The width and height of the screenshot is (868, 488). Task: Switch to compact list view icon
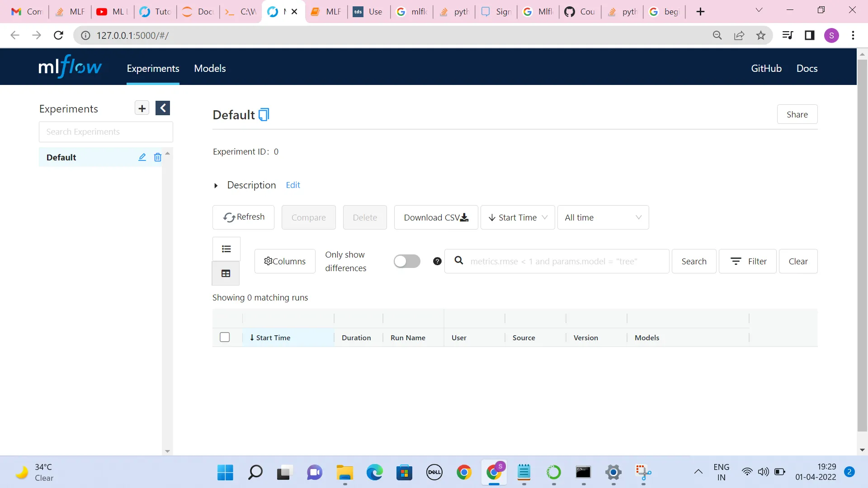click(226, 249)
